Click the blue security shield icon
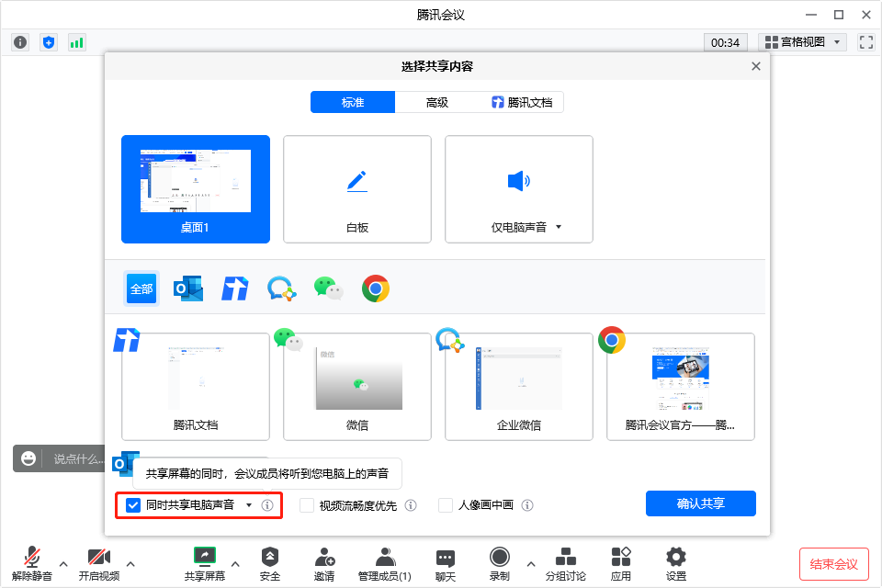The height and width of the screenshot is (588, 882). [49, 42]
